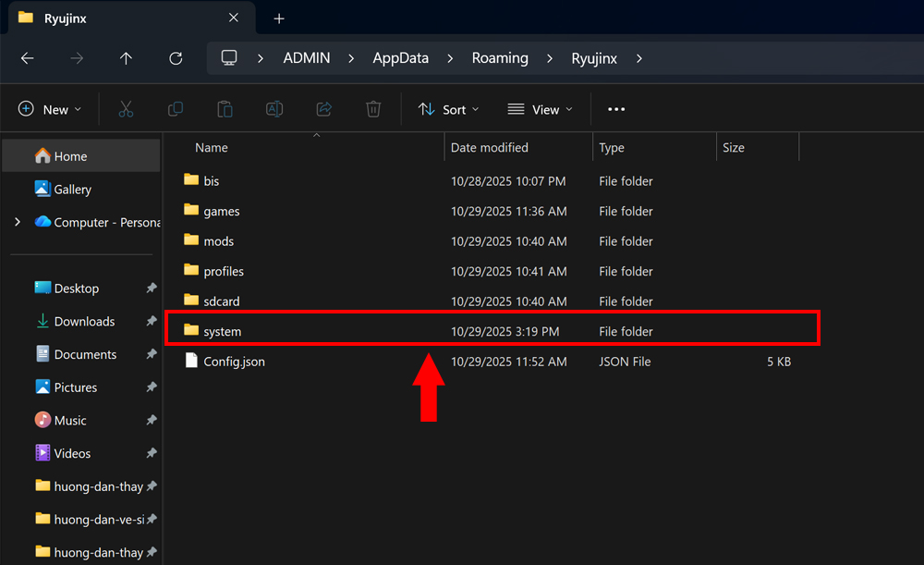Select the Config.json file
Screen dimensions: 924x565
tap(234, 362)
